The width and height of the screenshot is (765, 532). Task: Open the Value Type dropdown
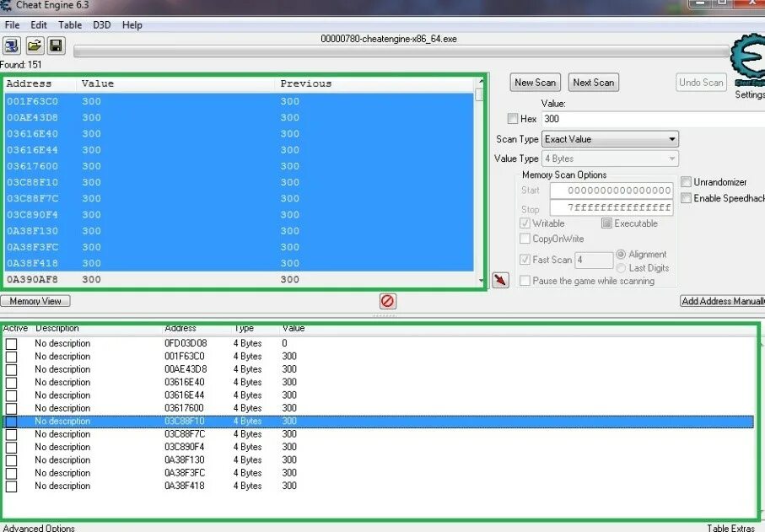coord(610,159)
